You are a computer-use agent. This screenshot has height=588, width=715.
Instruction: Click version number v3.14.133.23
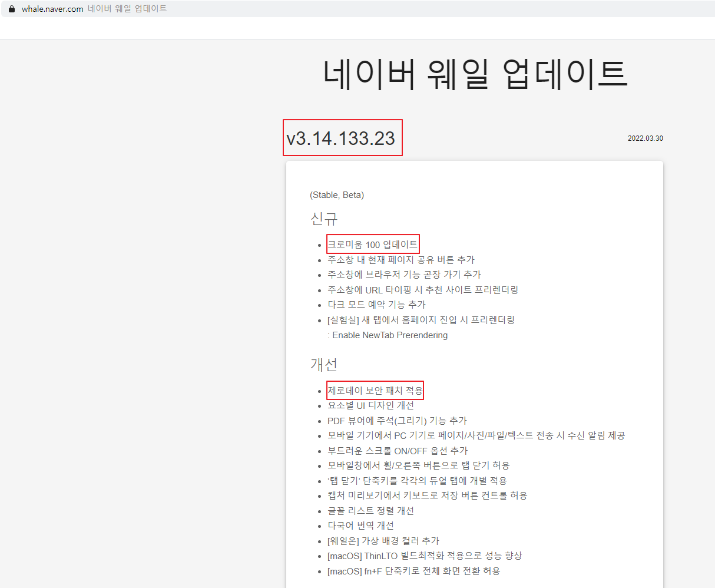coord(341,138)
